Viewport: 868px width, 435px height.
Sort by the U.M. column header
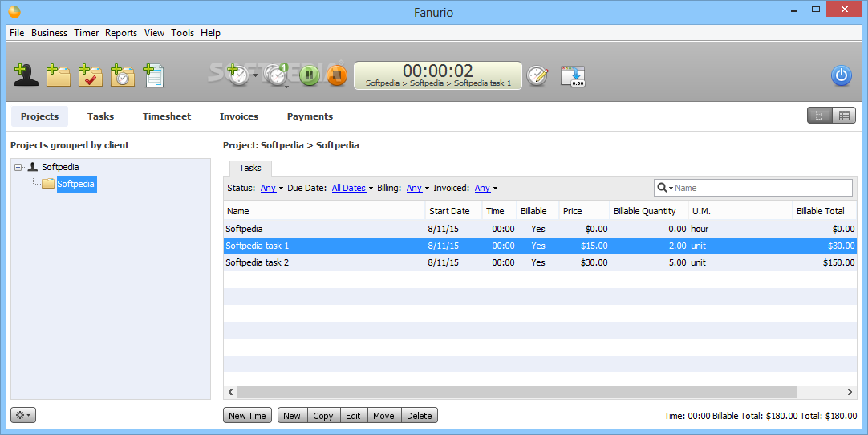[x=740, y=211]
